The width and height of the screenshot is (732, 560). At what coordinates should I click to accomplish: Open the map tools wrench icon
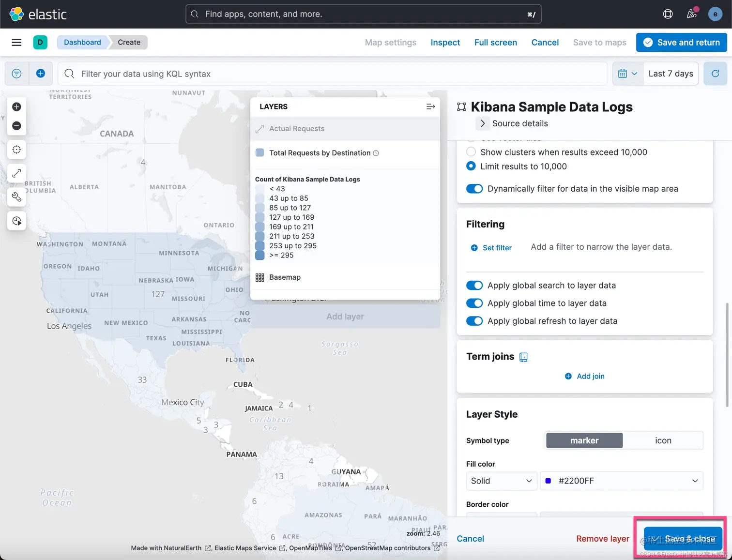pos(16,197)
